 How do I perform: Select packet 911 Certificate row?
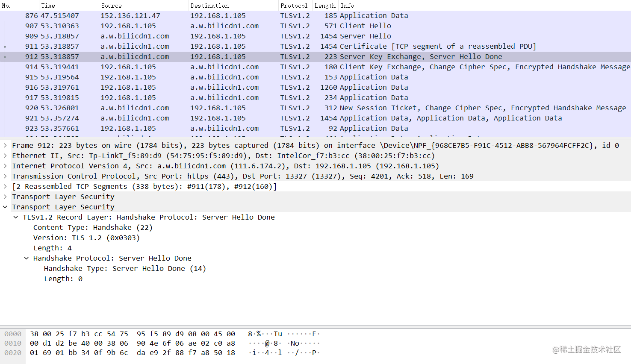tap(315, 47)
